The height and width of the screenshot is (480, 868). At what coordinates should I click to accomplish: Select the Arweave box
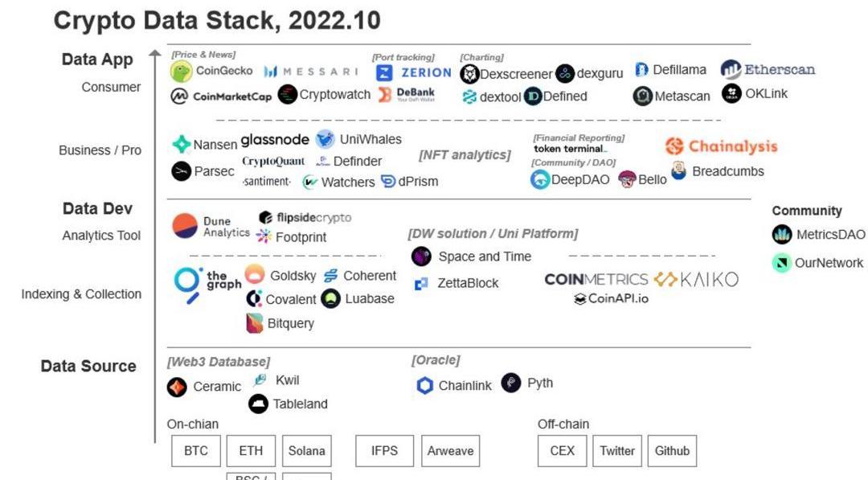coord(450,451)
